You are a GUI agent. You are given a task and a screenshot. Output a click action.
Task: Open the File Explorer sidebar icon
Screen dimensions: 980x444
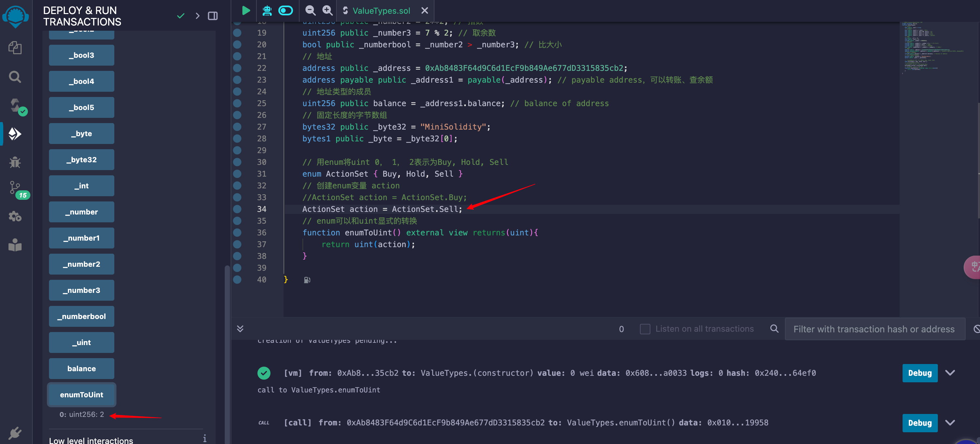click(15, 48)
